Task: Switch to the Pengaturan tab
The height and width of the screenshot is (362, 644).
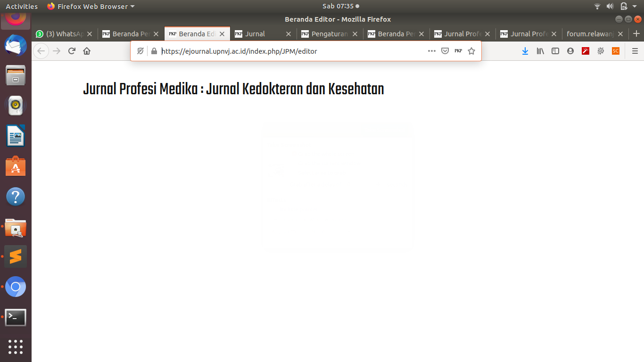Action: [325, 34]
